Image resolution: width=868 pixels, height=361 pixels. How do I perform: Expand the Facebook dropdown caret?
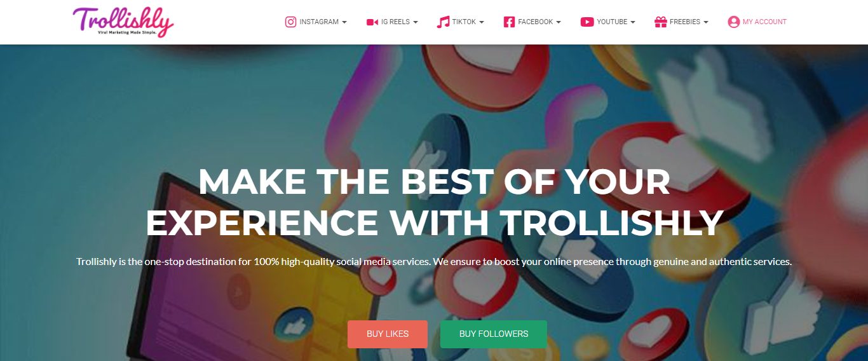tap(559, 22)
